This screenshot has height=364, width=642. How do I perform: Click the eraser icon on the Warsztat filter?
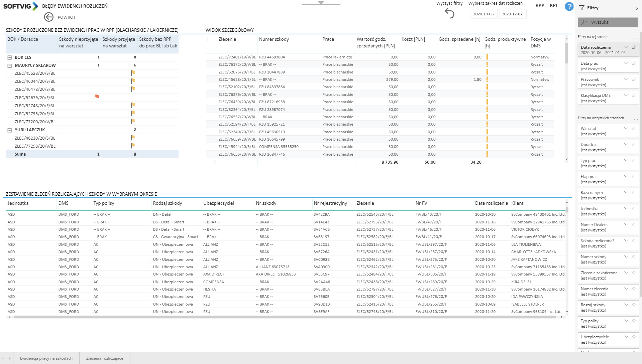[633, 129]
